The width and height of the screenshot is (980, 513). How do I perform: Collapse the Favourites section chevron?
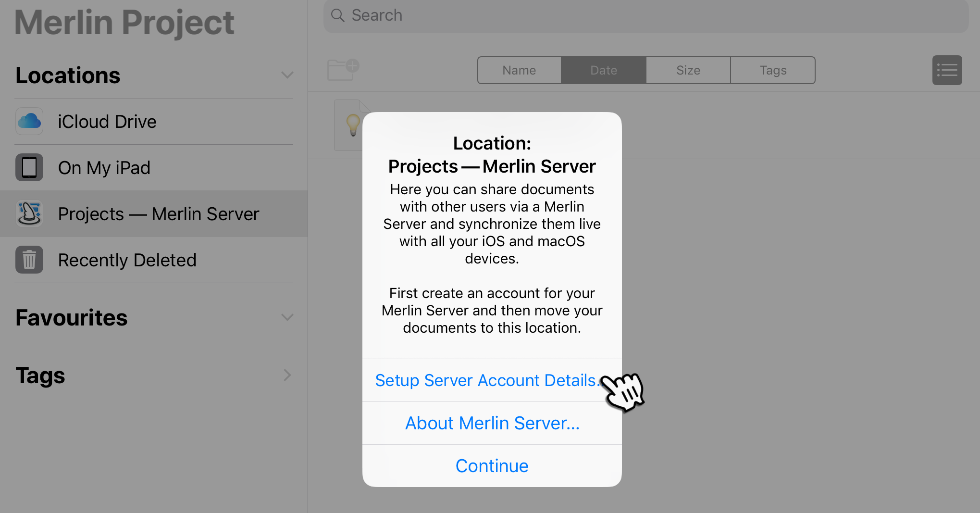coord(287,317)
